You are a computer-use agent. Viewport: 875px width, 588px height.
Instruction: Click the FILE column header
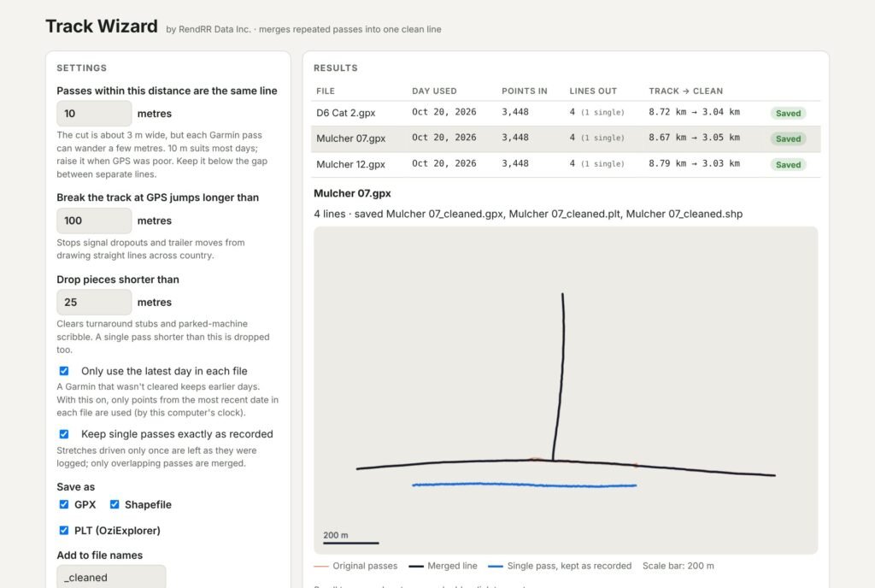point(326,91)
